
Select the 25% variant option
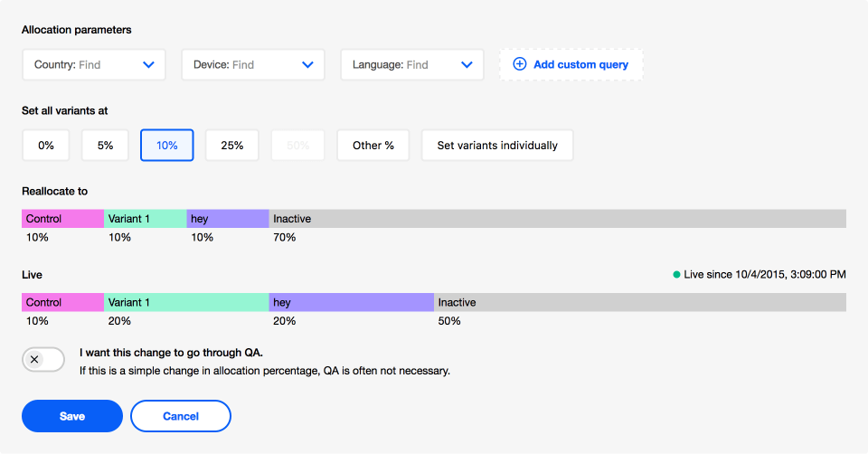(x=231, y=145)
